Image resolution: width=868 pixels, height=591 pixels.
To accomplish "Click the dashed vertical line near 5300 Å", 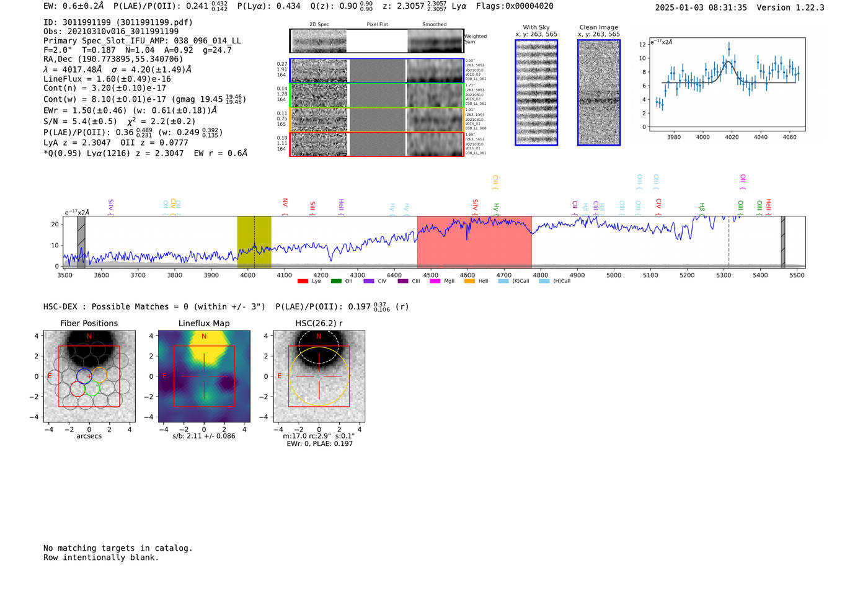I will tap(728, 242).
